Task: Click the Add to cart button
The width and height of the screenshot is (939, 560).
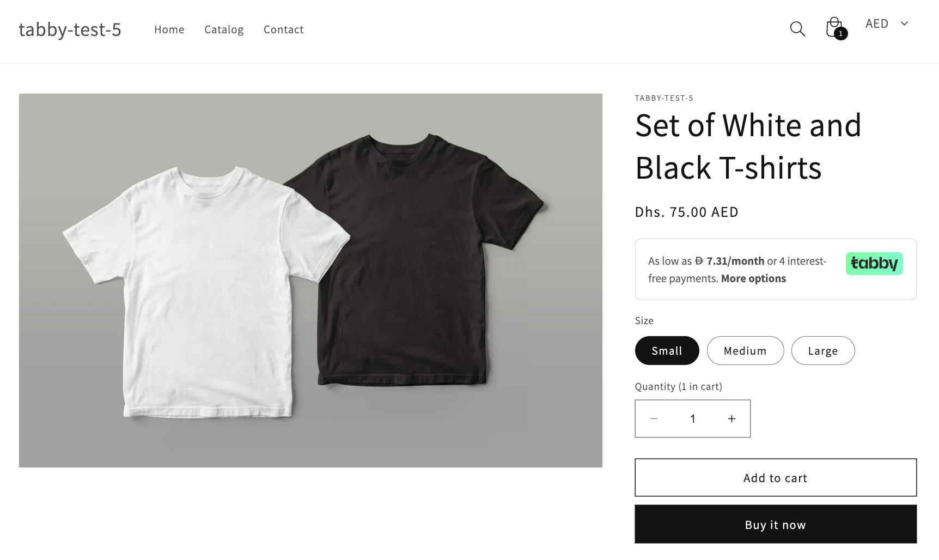Action: point(775,478)
